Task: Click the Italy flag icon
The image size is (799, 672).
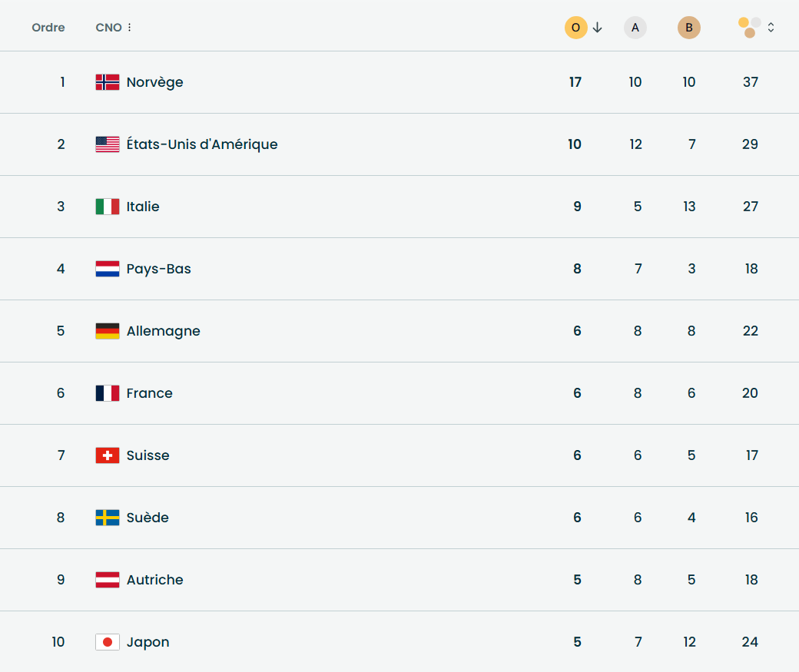Action: click(x=108, y=207)
